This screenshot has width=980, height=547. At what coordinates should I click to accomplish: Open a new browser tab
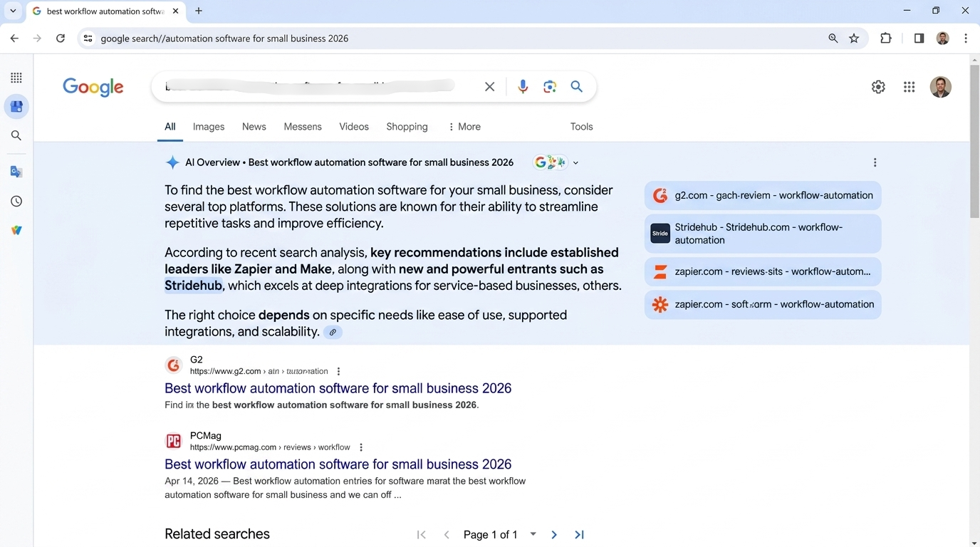click(x=199, y=11)
